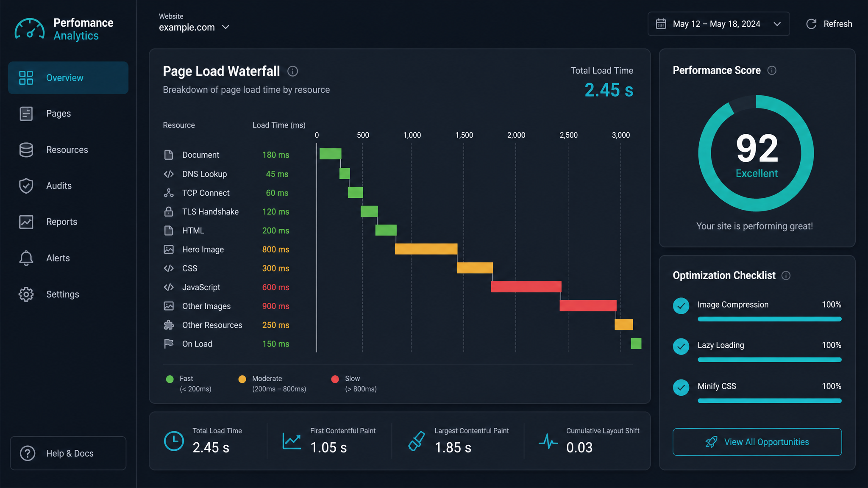Click the Audits shield icon
Viewport: 868px width, 488px height.
click(x=26, y=186)
